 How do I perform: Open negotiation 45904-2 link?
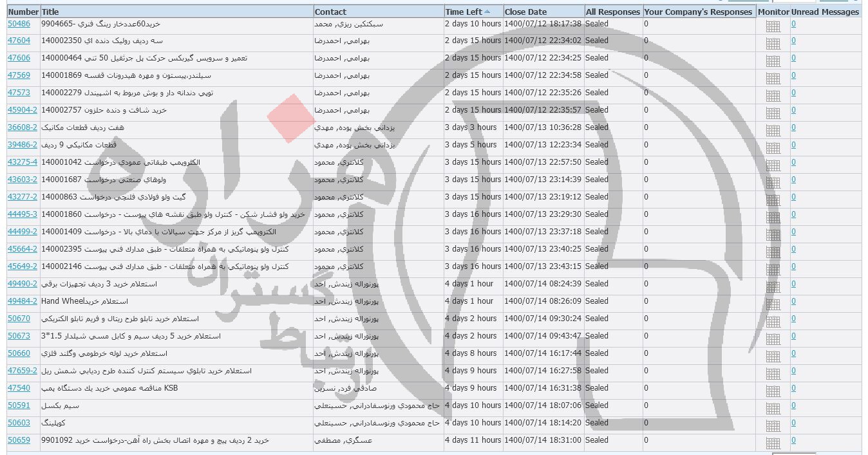[x=22, y=110]
